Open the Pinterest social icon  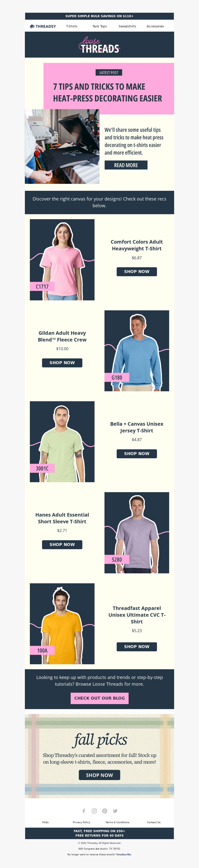point(105,811)
